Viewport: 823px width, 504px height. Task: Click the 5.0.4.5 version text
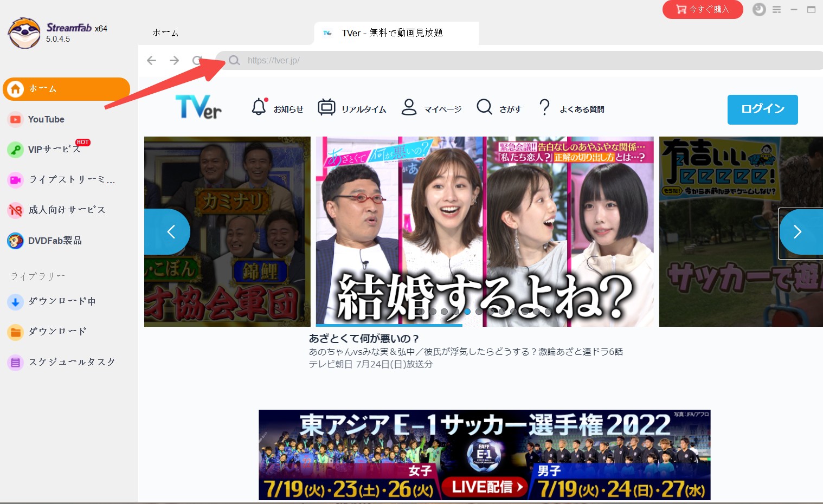58,39
